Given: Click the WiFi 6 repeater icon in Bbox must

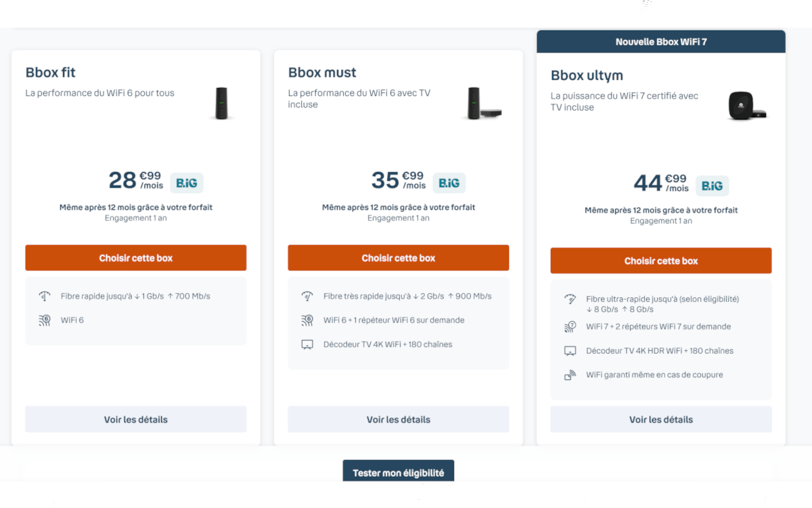Looking at the screenshot, I should pos(307,320).
